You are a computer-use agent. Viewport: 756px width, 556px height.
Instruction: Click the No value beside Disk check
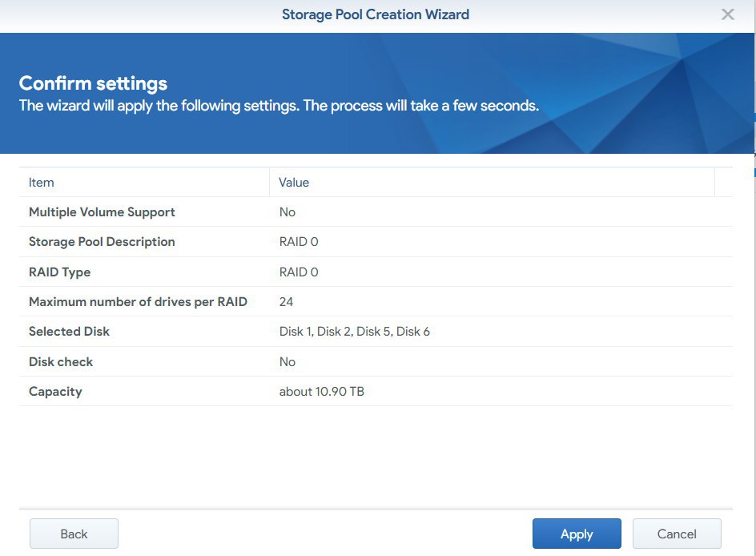(x=288, y=362)
